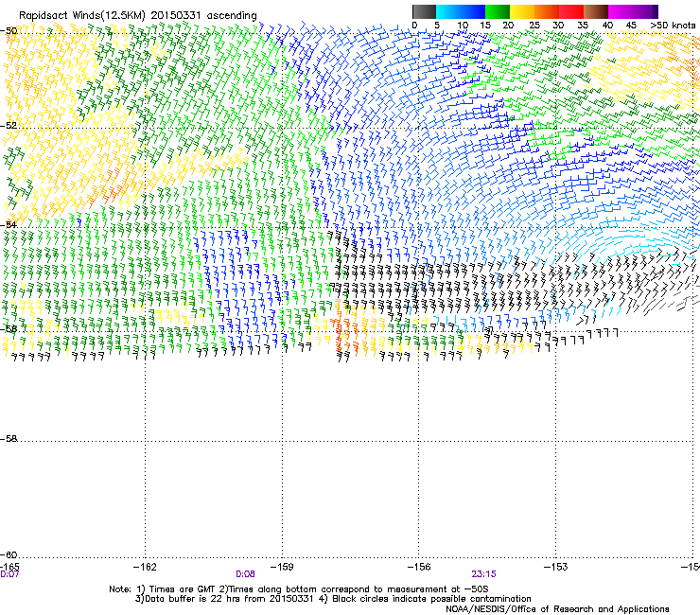The width and height of the screenshot is (700, 615).
Task: Click the '>50 knots' legend label
Action: (673, 25)
